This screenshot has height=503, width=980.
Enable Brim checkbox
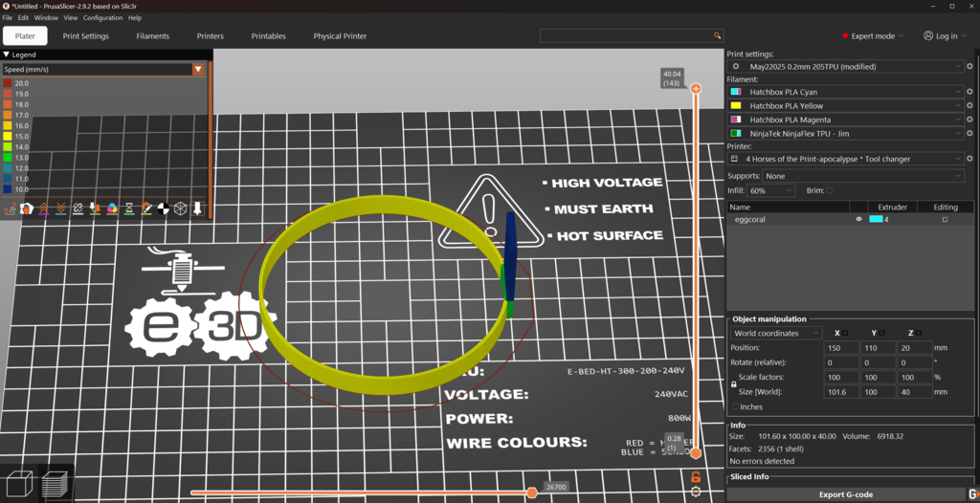point(830,190)
